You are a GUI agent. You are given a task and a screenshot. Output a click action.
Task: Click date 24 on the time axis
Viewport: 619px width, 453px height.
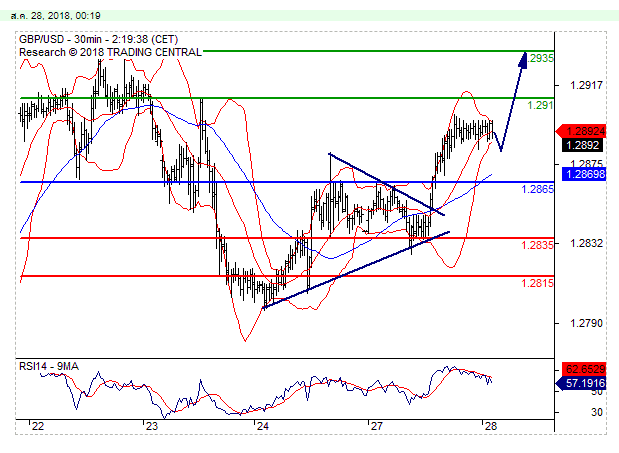coord(263,426)
